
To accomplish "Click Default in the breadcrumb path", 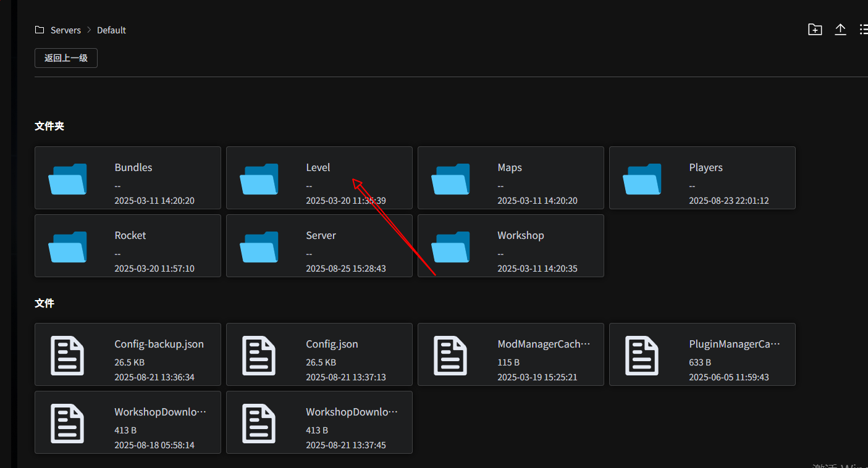I will click(x=111, y=30).
